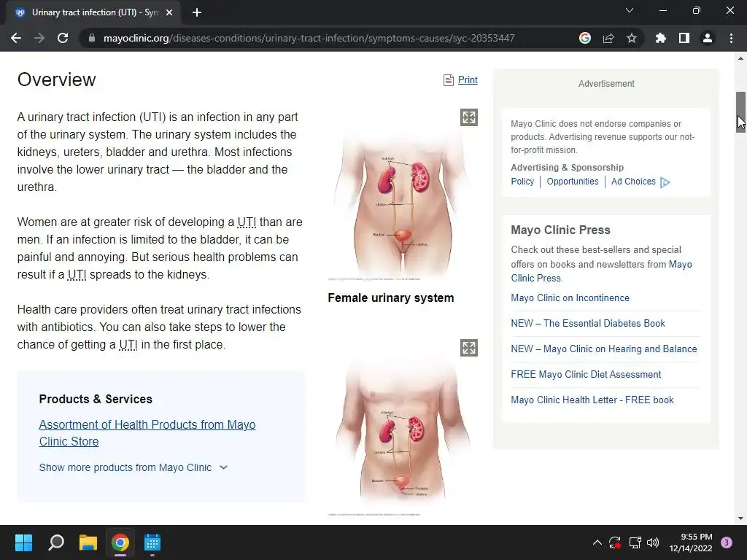
Task: Open the male urinary system illustration
Action: (x=403, y=429)
